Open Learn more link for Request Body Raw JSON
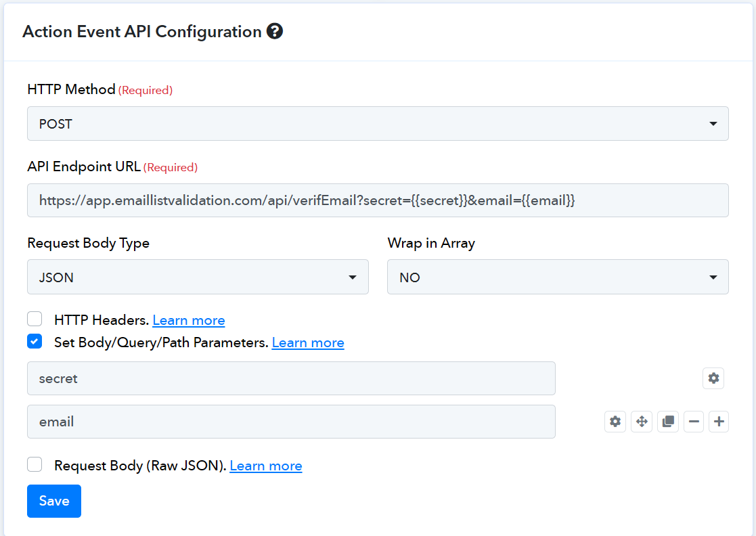 tap(266, 466)
